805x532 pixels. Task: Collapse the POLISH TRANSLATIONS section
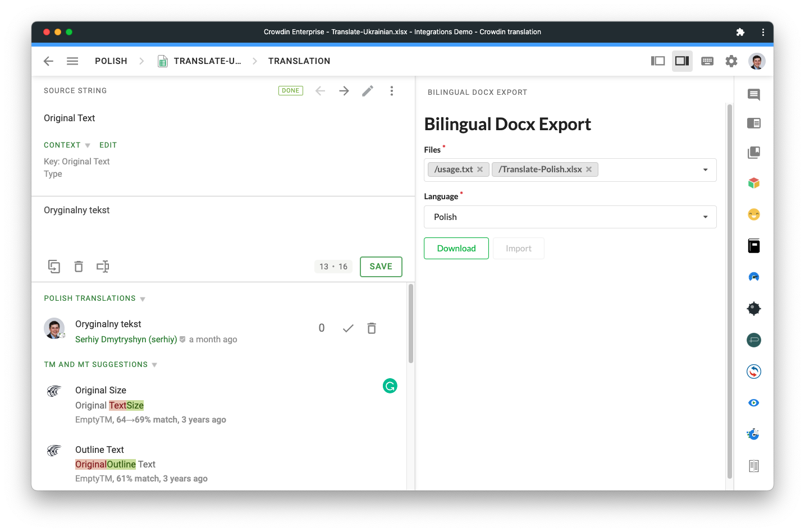pos(94,299)
